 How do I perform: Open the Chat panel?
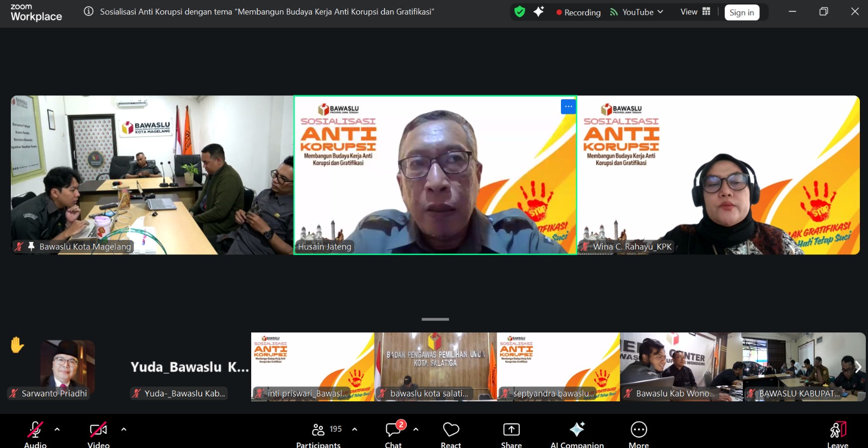(x=394, y=434)
